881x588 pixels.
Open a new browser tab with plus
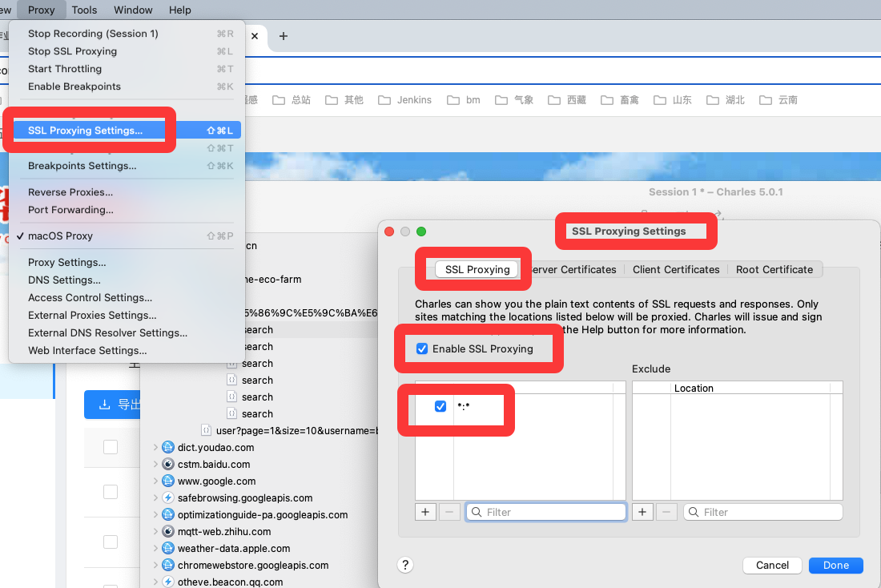coord(284,36)
